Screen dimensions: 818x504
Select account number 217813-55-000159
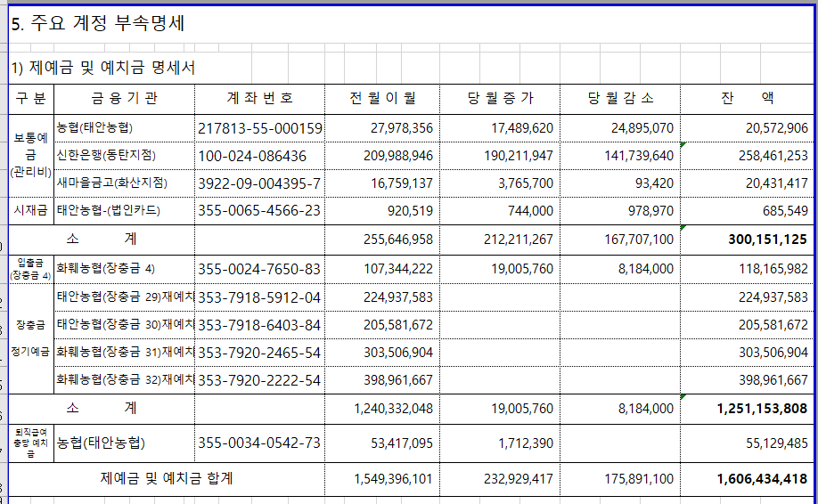pos(260,128)
